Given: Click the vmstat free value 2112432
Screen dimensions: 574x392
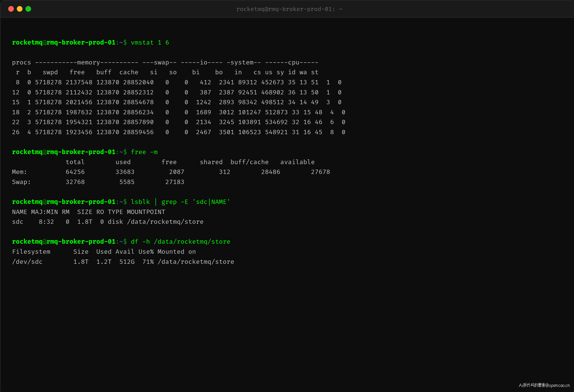Looking at the screenshot, I should 79,92.
